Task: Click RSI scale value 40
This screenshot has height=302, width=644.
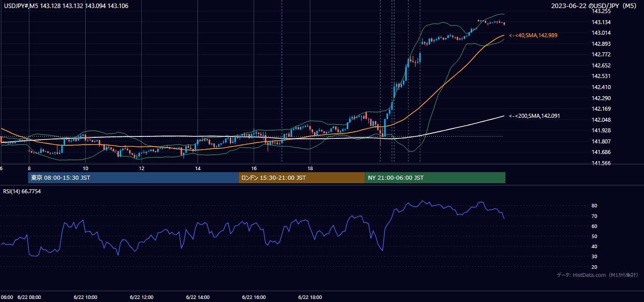Action: click(x=595, y=246)
